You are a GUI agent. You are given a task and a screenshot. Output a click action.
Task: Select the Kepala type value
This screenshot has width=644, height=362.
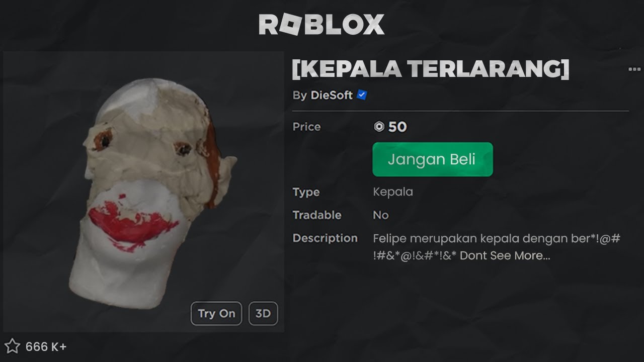393,192
